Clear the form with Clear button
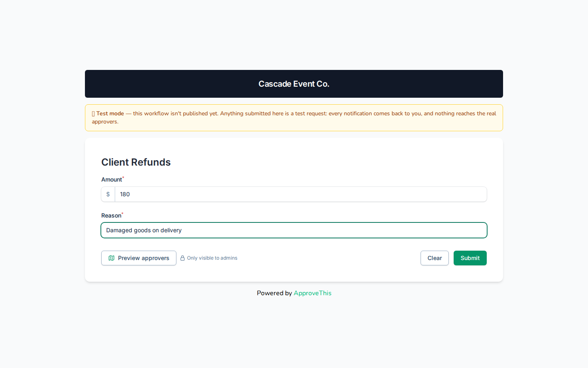Image resolution: width=588 pixels, height=368 pixels. (434, 258)
